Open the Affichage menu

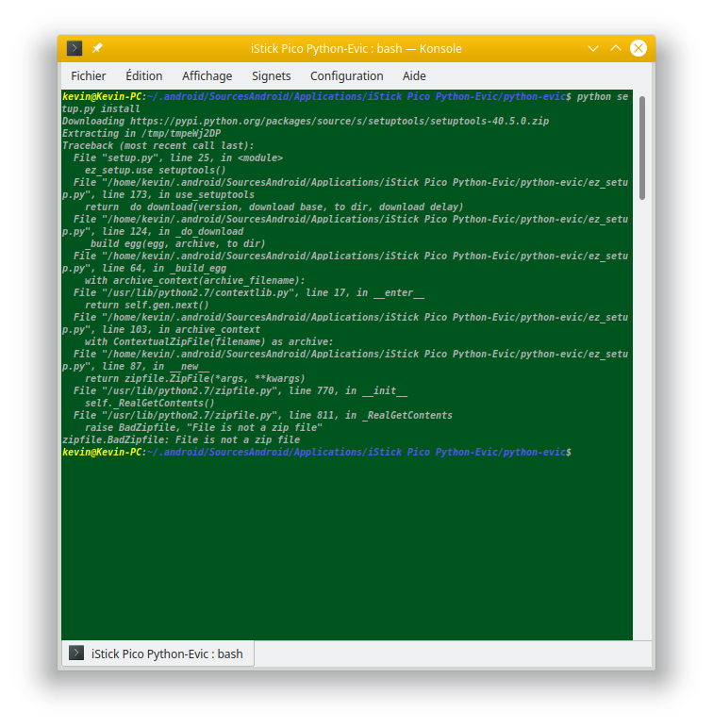click(x=207, y=75)
